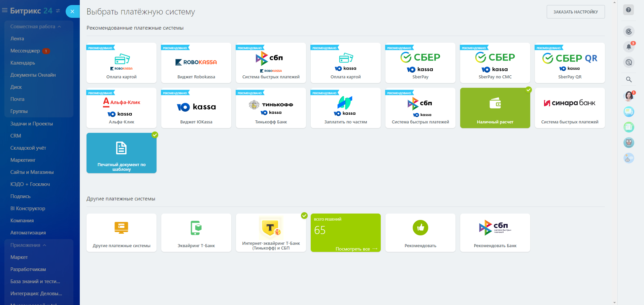
Task: Select the Альфа-Клик payment tile
Action: tap(122, 108)
